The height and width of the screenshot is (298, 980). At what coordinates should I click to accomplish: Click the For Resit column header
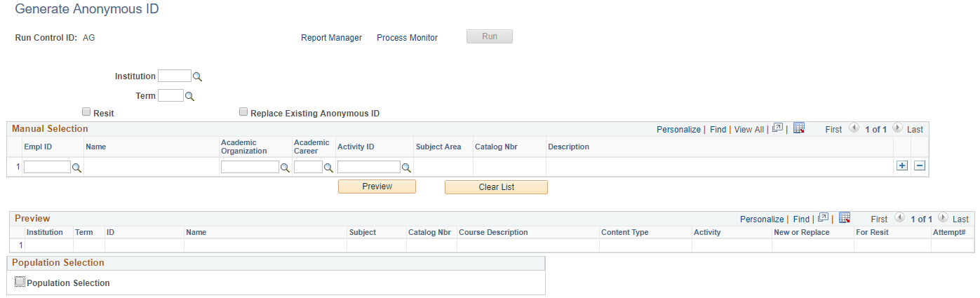tap(872, 232)
